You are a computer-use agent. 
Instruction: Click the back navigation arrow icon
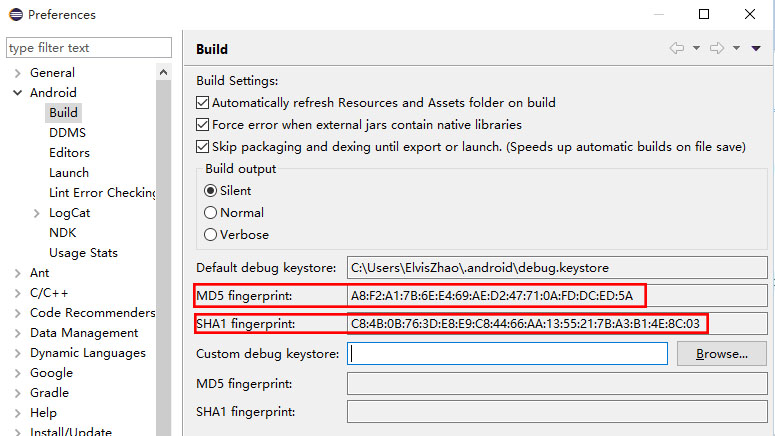[x=677, y=48]
